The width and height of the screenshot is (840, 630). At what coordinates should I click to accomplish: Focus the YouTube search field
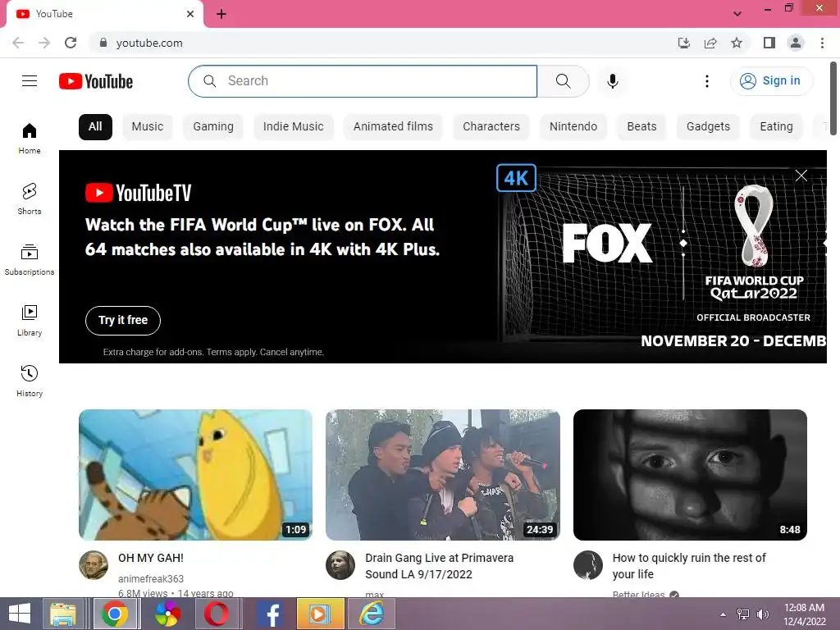click(363, 81)
